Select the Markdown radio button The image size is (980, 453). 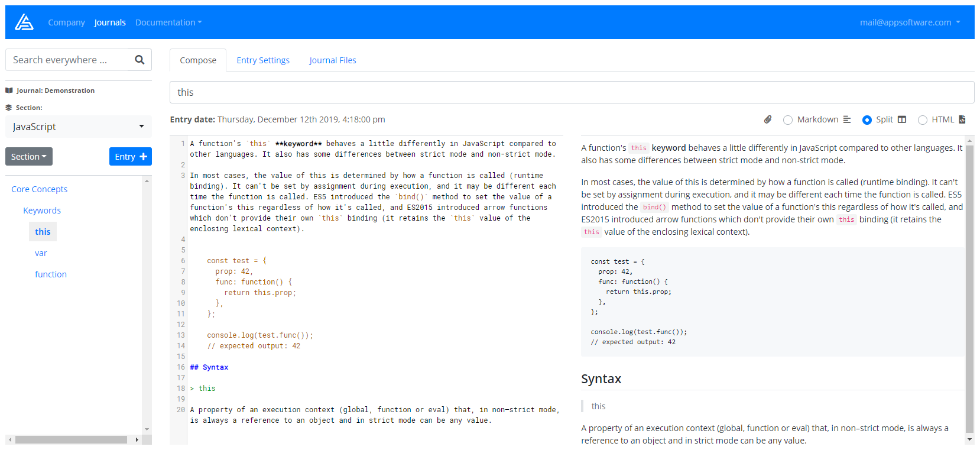pos(788,120)
